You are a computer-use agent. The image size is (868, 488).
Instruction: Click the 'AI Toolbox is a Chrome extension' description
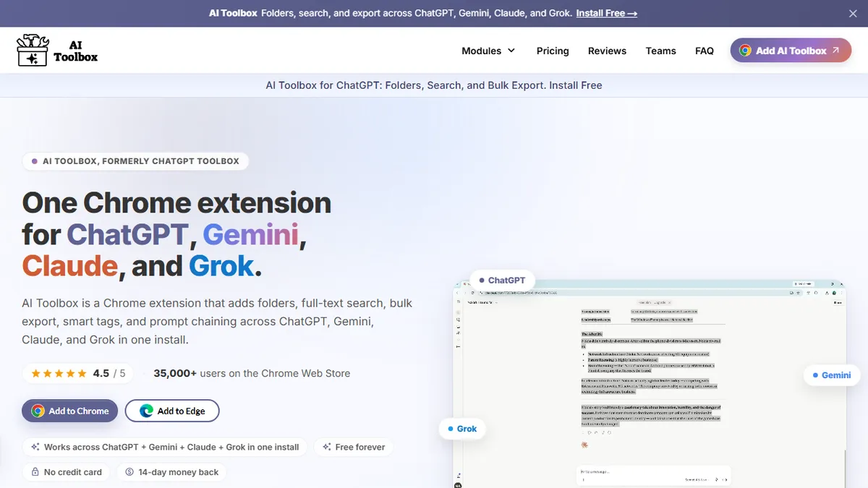217,321
